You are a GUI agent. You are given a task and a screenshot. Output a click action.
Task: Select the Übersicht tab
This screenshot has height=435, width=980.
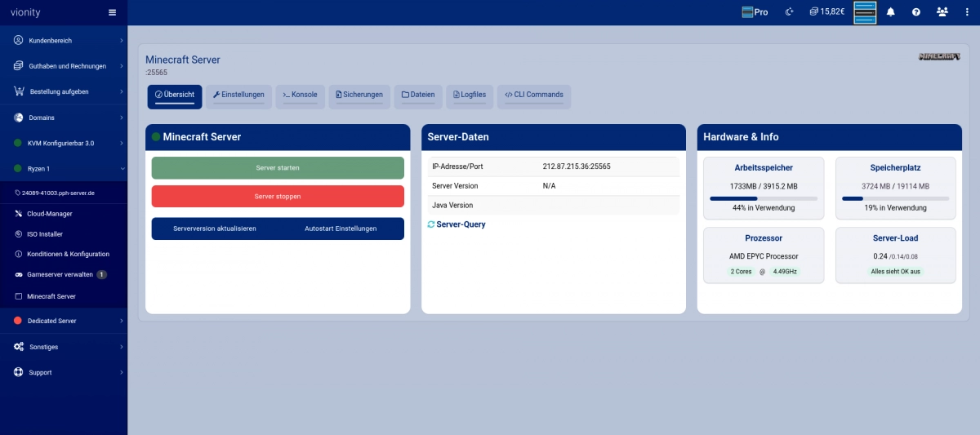tap(175, 96)
